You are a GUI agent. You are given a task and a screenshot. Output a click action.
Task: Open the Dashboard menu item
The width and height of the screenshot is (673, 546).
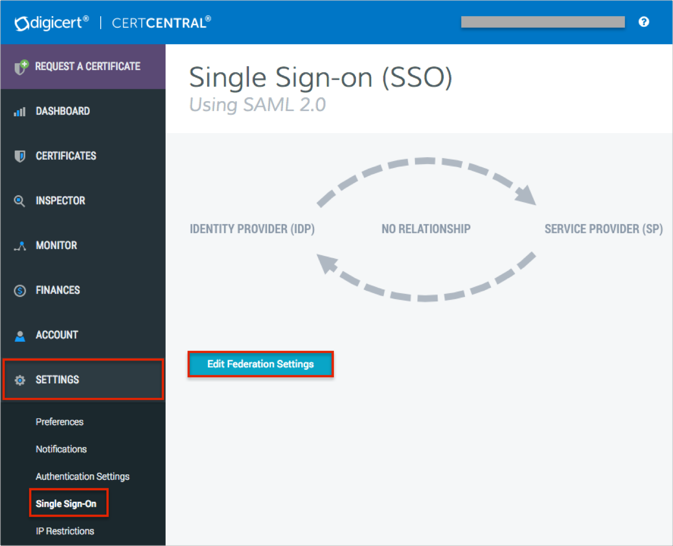click(x=63, y=111)
